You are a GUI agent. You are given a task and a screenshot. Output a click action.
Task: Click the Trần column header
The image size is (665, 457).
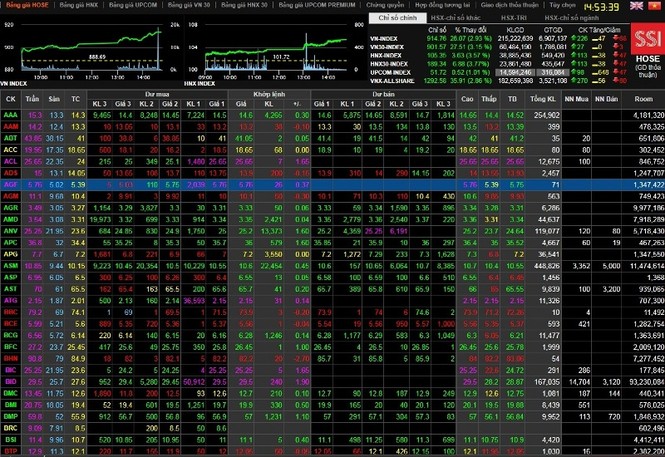click(x=32, y=99)
